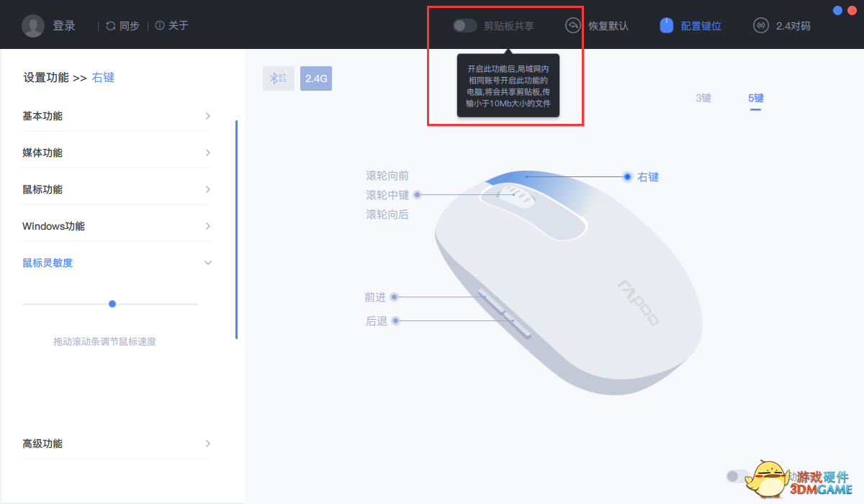Select the Bluetooth 4.0 connection icon

point(279,78)
